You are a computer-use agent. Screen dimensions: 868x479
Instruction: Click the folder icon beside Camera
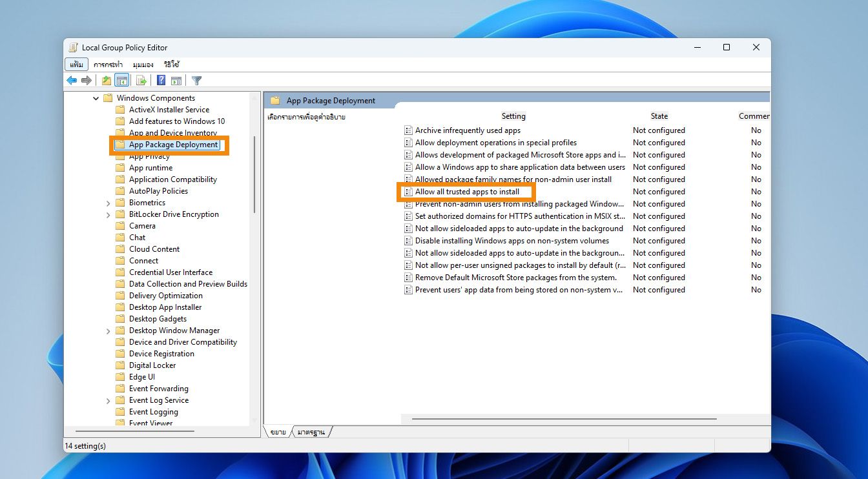pos(120,226)
